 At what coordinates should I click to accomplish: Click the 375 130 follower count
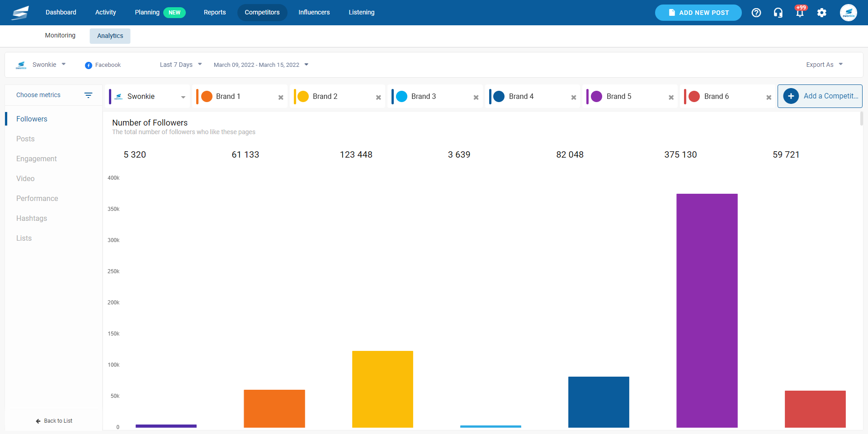[x=680, y=155]
